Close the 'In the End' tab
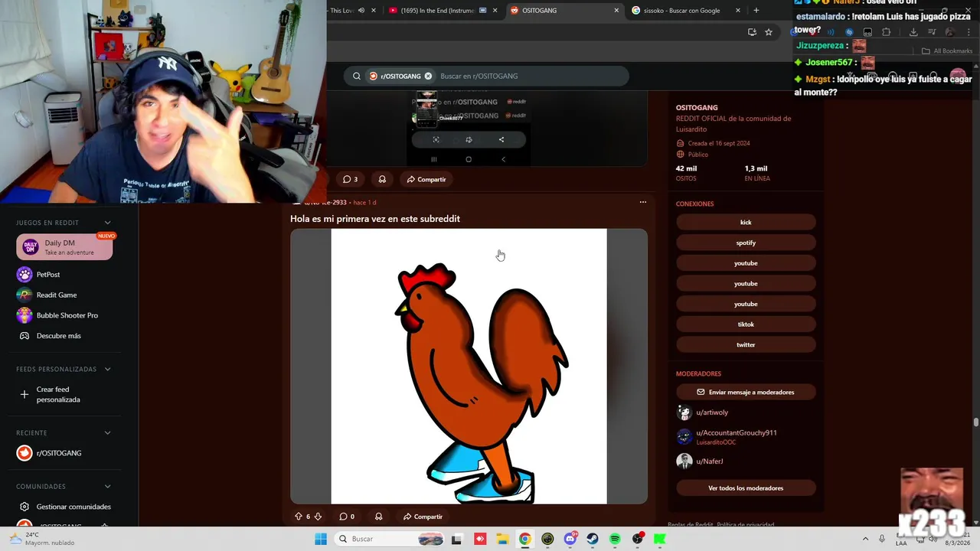Image resolution: width=980 pixels, height=551 pixels. (x=495, y=10)
